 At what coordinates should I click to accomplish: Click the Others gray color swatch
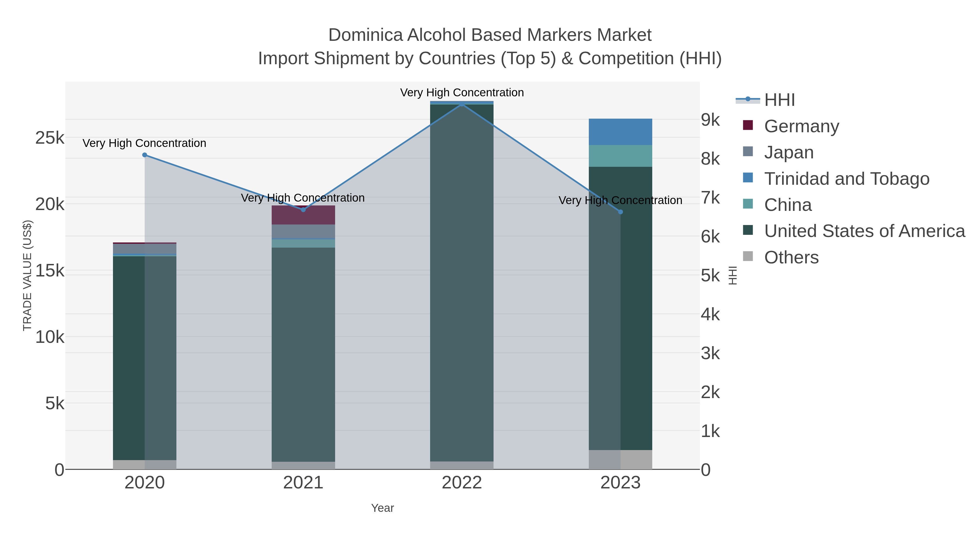click(748, 256)
